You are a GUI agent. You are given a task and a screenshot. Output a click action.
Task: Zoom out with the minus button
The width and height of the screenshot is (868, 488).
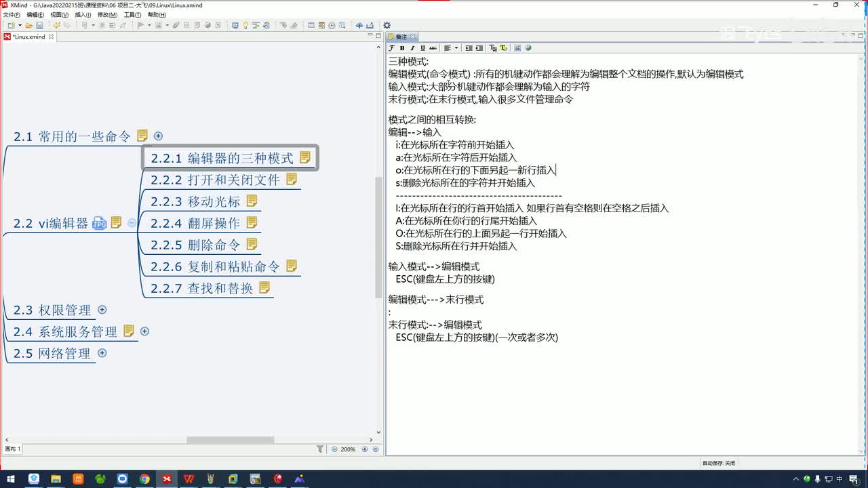[334, 449]
